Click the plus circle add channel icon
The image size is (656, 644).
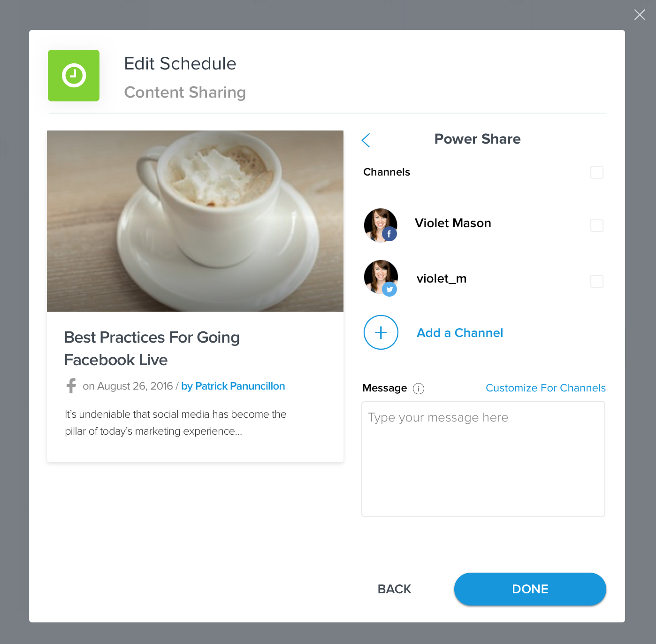point(381,332)
